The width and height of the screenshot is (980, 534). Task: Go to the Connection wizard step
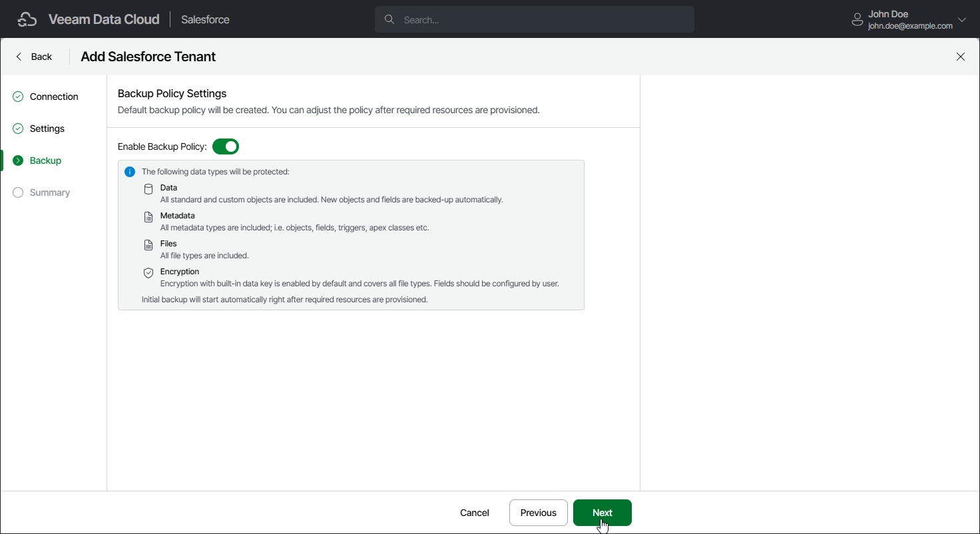[54, 97]
